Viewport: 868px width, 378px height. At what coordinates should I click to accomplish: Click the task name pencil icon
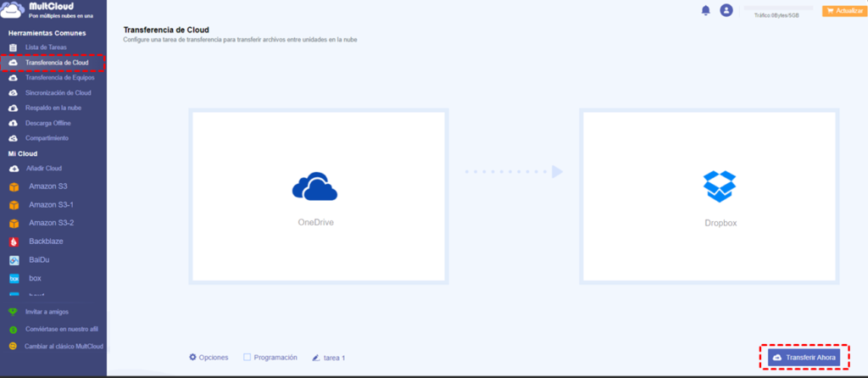pos(316,358)
